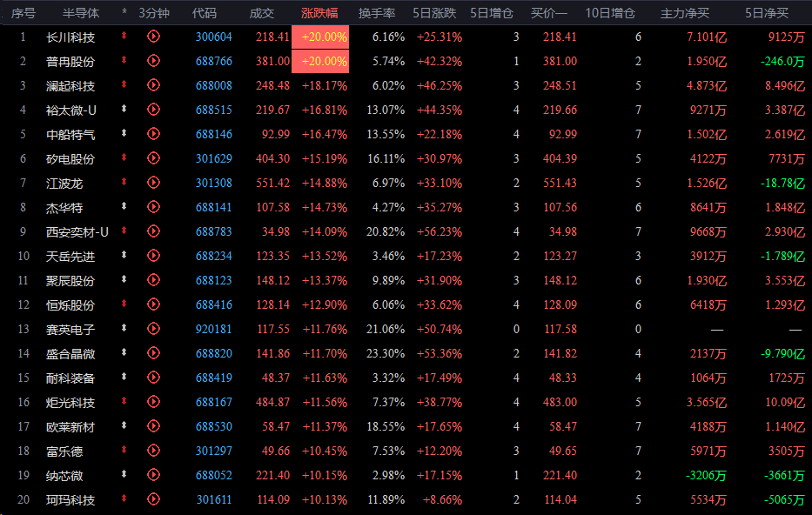Click the 序号 column header
This screenshot has width=812, height=515.
click(x=23, y=13)
